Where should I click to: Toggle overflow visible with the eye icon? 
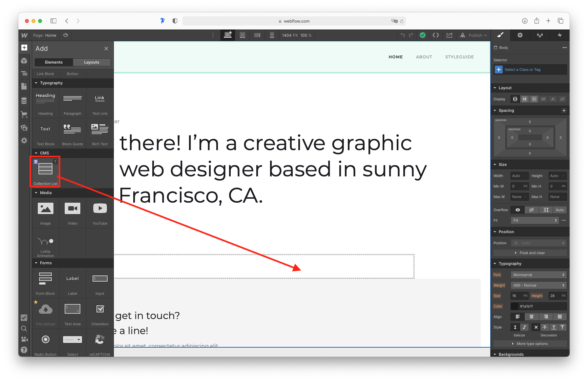[517, 210]
